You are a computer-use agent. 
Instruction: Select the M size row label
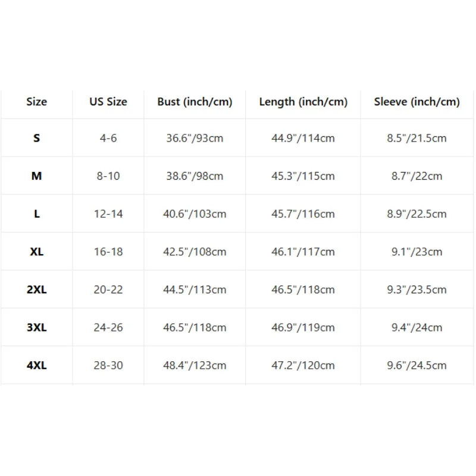click(x=37, y=176)
